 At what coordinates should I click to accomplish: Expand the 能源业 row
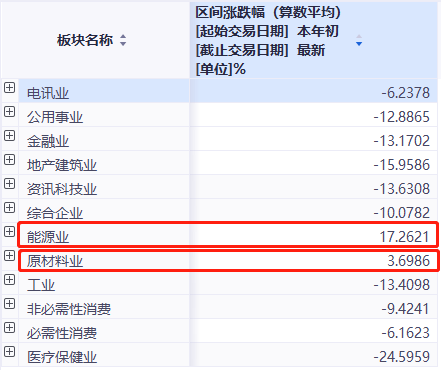[x=9, y=232]
